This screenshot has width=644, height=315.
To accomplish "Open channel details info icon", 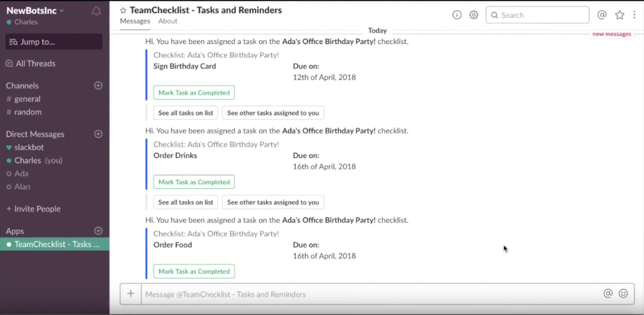I will 457,15.
